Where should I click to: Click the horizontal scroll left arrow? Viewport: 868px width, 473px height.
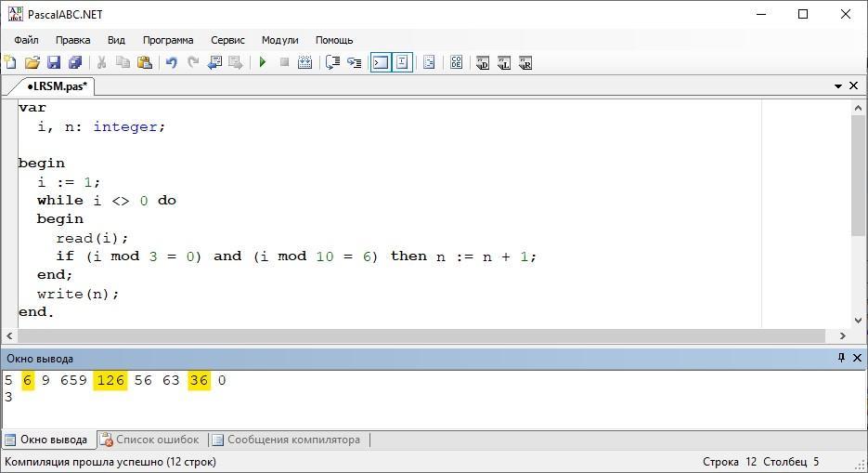click(x=9, y=335)
